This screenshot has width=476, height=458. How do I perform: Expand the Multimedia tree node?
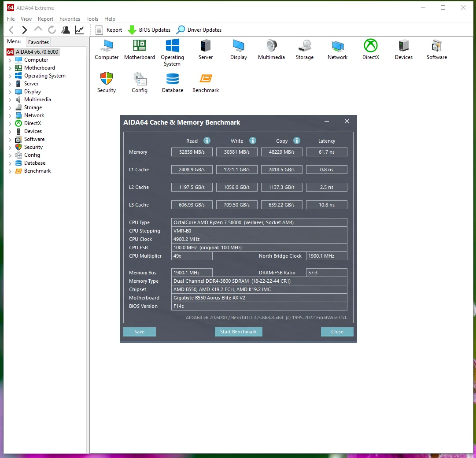(10, 100)
